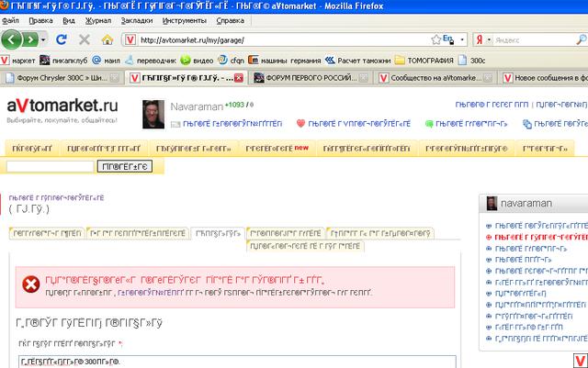Expand the ТОМОГРАФИЯ bookmarks folder

424,61
